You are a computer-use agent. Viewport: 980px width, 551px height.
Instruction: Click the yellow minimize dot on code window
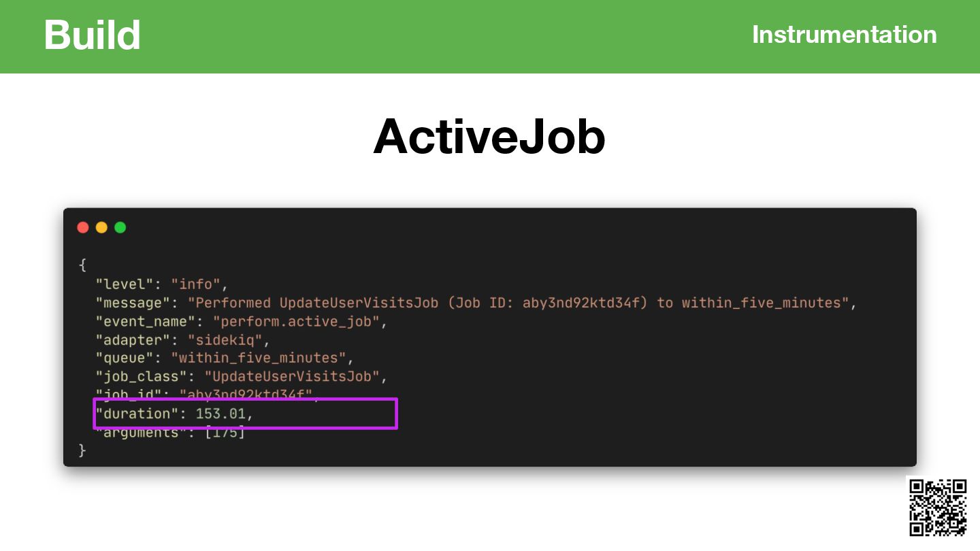pos(101,228)
